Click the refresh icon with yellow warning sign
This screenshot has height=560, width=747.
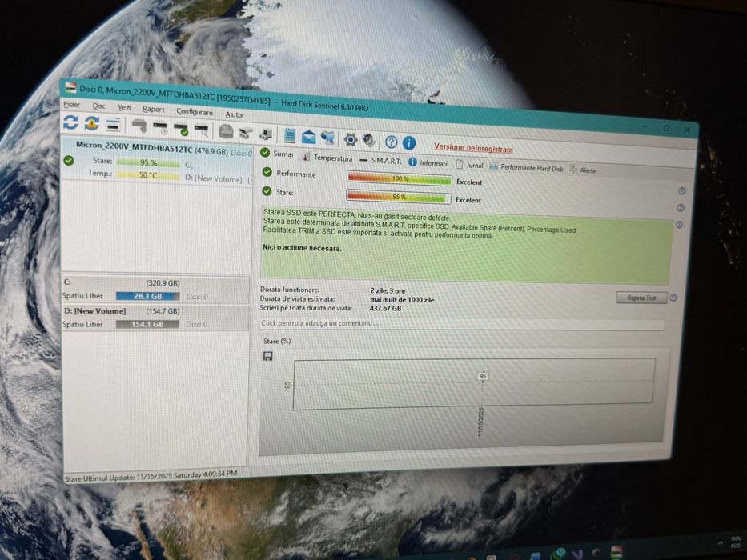click(92, 124)
